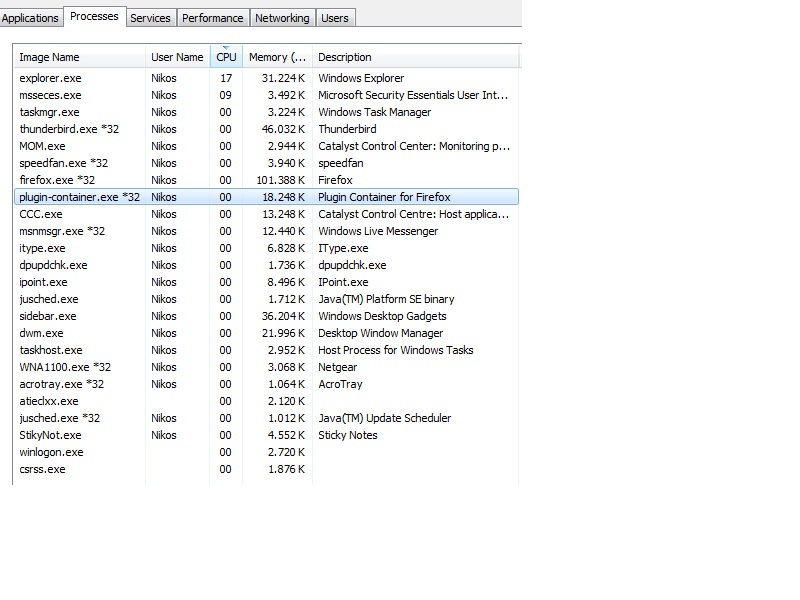Click the IPoint.exe description cell

pyautogui.click(x=343, y=282)
